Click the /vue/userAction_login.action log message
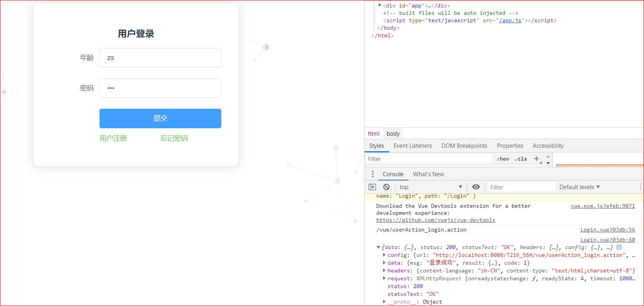 click(x=421, y=230)
